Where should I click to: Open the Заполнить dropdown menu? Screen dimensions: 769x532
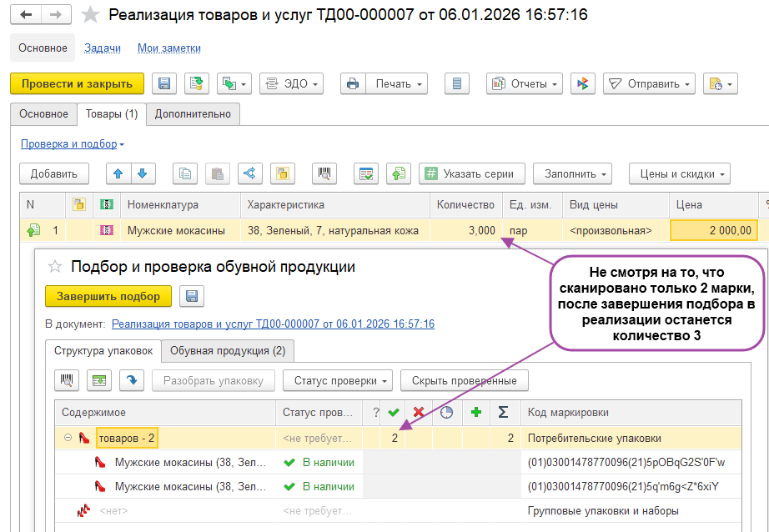[x=571, y=173]
